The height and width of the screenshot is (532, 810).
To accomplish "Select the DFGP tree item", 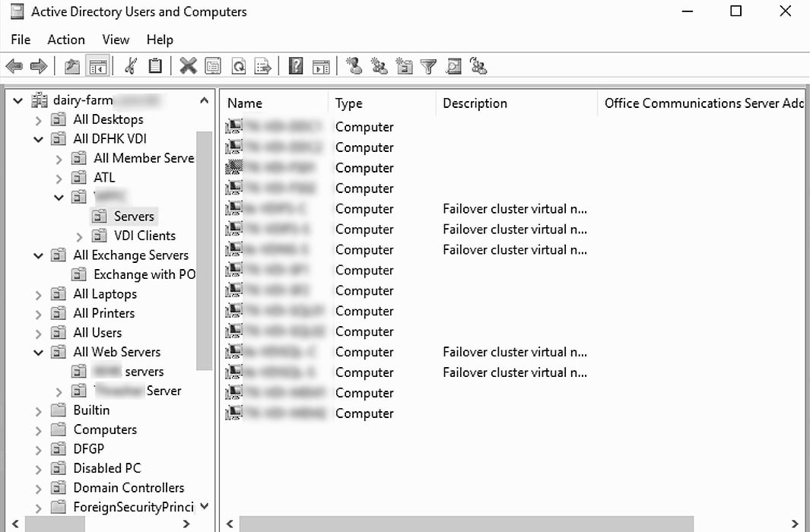I will pyautogui.click(x=89, y=449).
